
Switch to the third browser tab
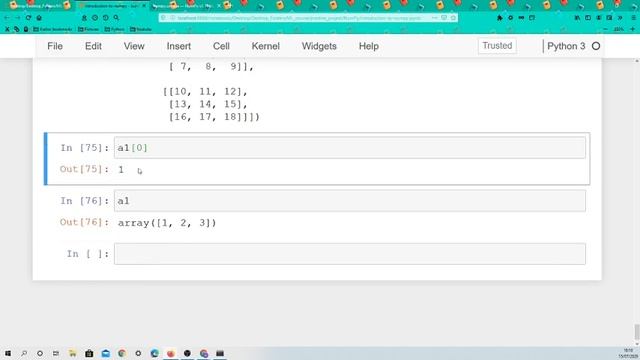(186, 6)
